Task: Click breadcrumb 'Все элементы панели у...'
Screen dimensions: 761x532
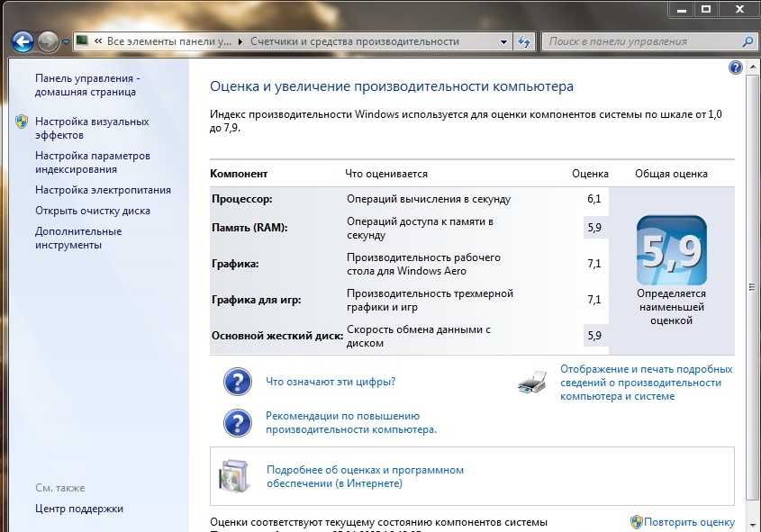Action: [169, 41]
